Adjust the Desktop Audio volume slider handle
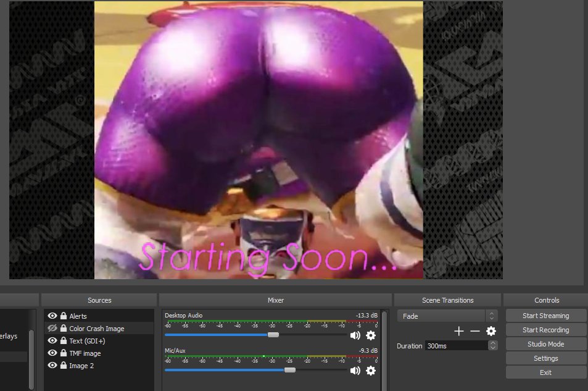Viewport: 588px width, 391px height. point(273,335)
